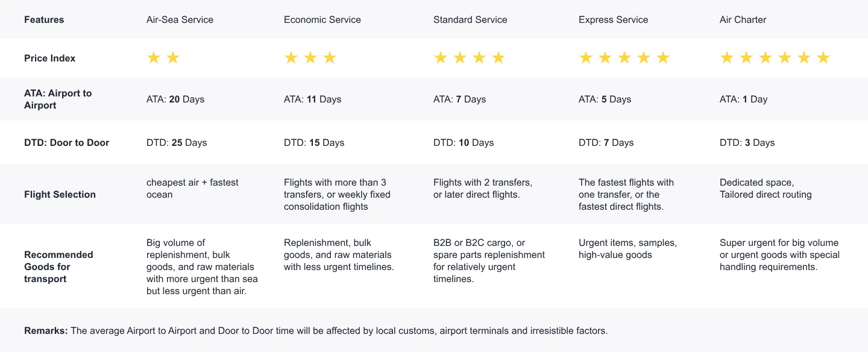Viewport: 868px width, 352px height.
Task: Click the Recommended Goods for transport label
Action: click(58, 266)
